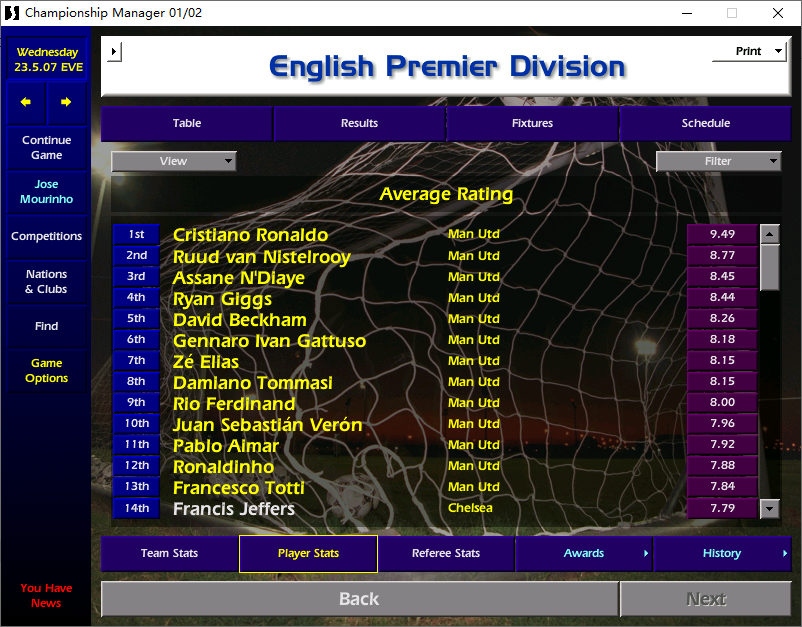
Task: Select Gennaro Ivan Gattuso
Action: [270, 341]
